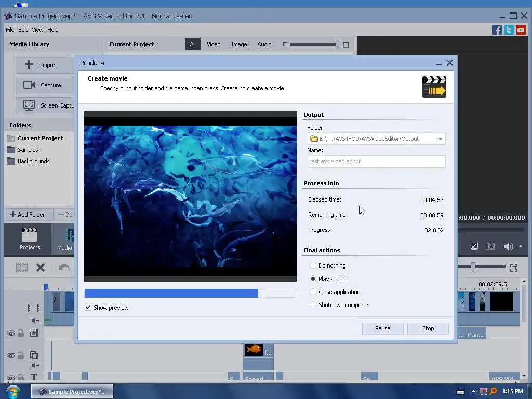Click the Pause button in Produce dialog
Viewport: 532px width, 399px height.
(x=382, y=328)
